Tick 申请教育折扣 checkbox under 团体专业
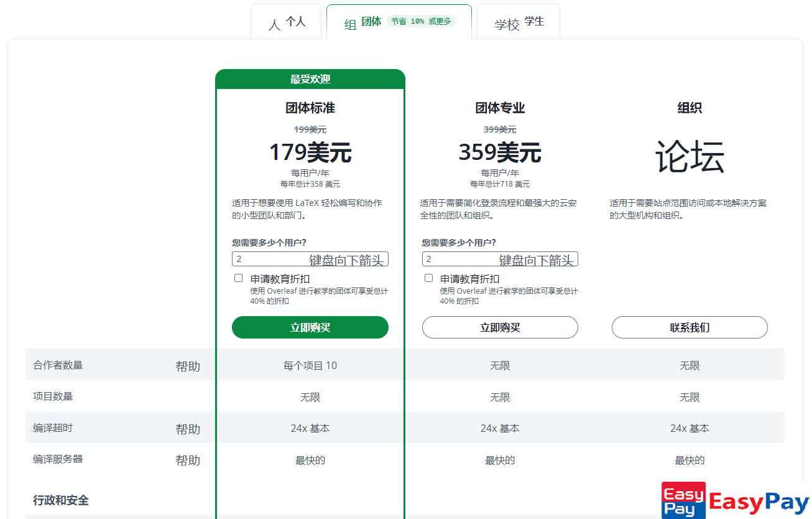This screenshot has height=519, width=812. (x=428, y=278)
